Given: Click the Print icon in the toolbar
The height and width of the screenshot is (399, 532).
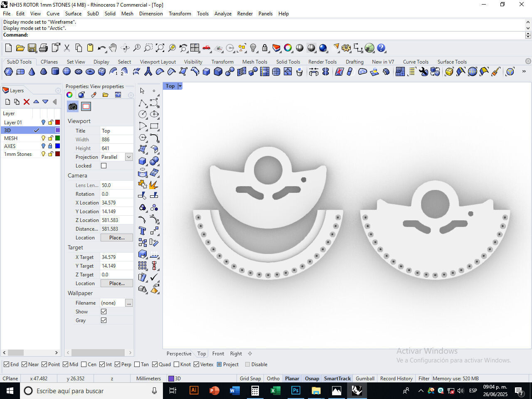Looking at the screenshot, I should tap(43, 48).
